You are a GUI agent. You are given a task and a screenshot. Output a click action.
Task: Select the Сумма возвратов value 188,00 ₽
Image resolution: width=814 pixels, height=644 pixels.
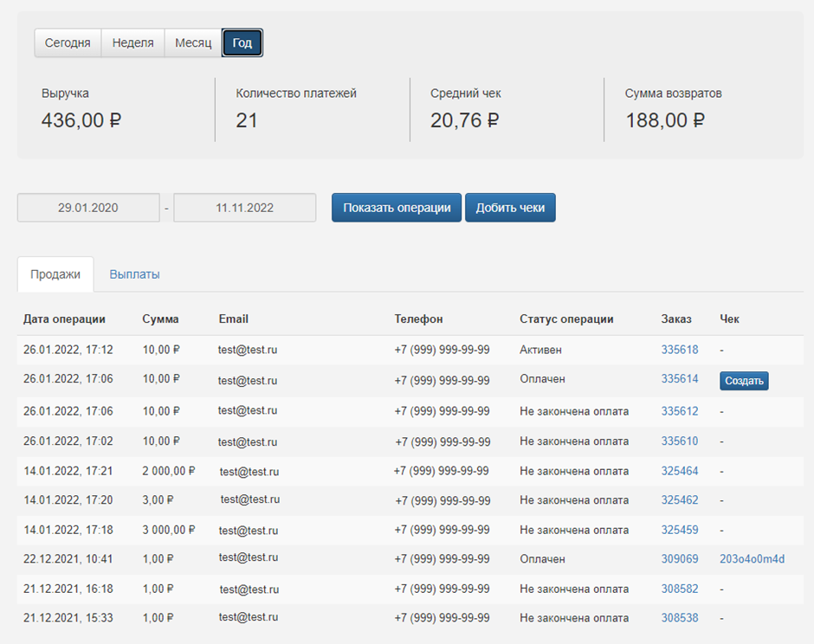point(665,120)
